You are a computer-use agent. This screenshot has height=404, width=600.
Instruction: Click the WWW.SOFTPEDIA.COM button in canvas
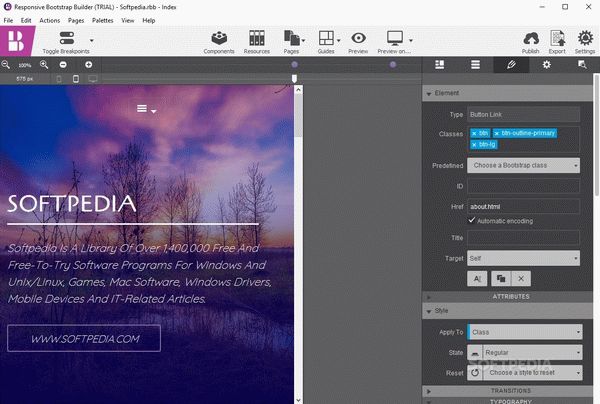pyautogui.click(x=84, y=338)
